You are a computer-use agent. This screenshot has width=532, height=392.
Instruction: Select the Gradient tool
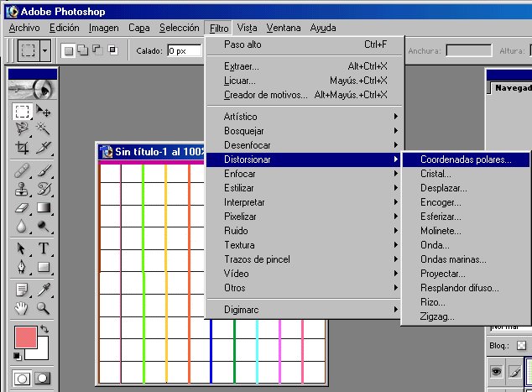coord(44,207)
